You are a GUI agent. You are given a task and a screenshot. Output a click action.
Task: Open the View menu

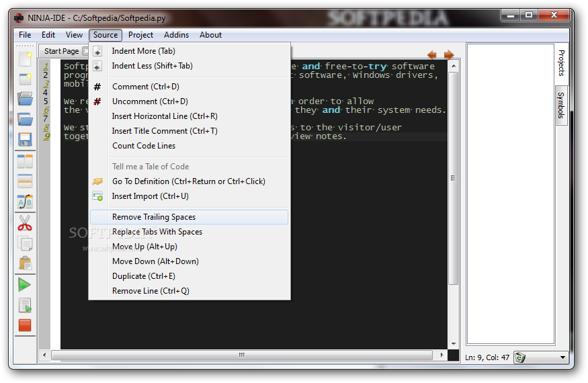tap(74, 35)
